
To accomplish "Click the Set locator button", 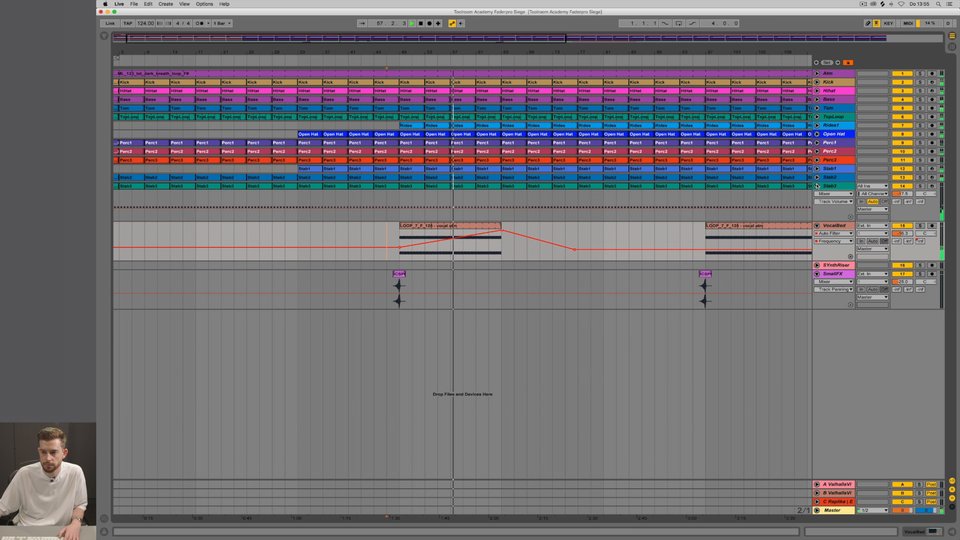I will pos(827,62).
